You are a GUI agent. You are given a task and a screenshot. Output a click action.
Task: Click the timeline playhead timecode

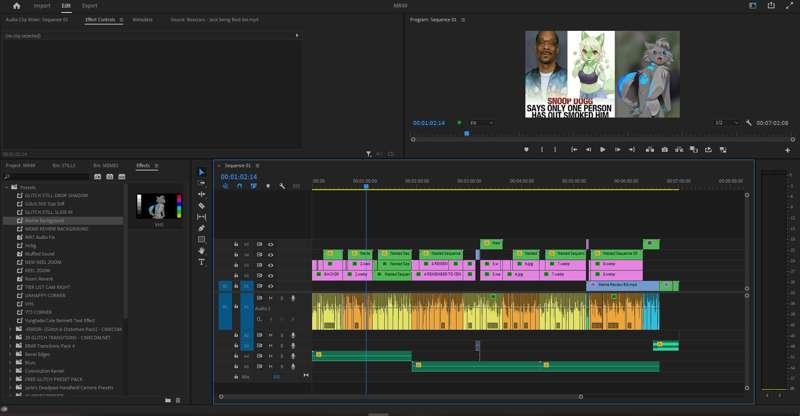tap(239, 177)
